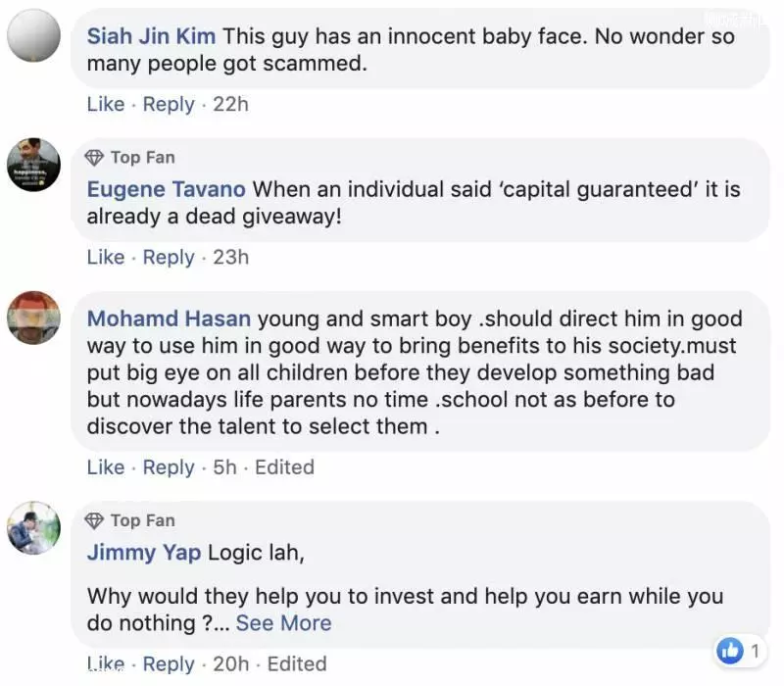
Task: Open the Mohamd Hasan name link
Action: (169, 318)
